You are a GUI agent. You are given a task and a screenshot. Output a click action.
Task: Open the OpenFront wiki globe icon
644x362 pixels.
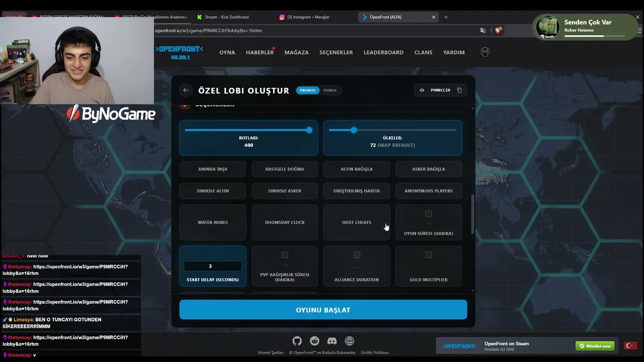349,341
